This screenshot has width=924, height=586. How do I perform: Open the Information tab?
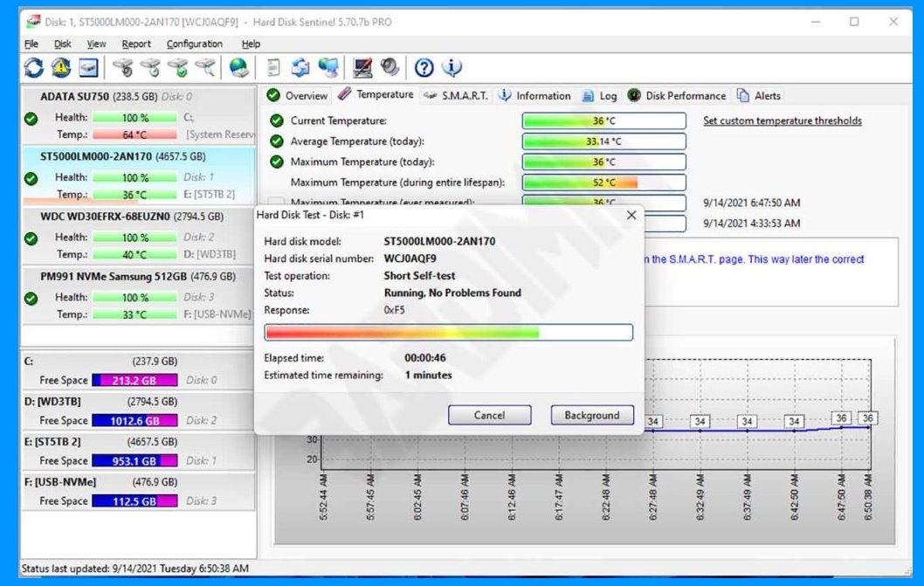pos(534,95)
